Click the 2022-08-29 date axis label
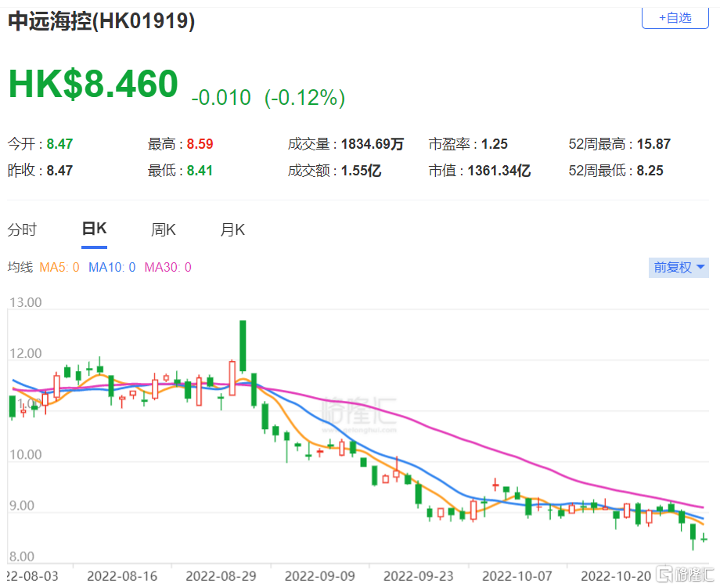Image resolution: width=720 pixels, height=588 pixels. [x=221, y=575]
